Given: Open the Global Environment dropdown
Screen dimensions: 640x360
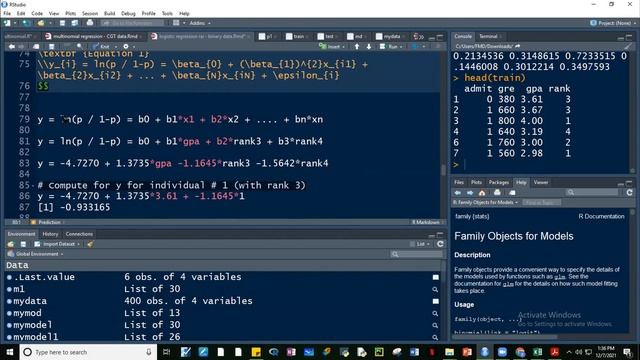Looking at the screenshot, I should point(36,254).
